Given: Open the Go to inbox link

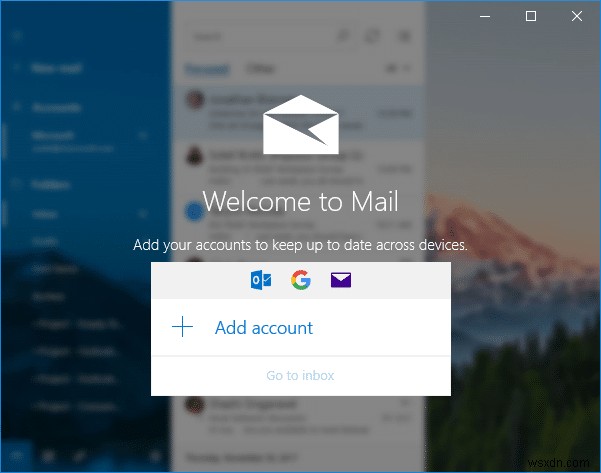Looking at the screenshot, I should click(x=300, y=375).
